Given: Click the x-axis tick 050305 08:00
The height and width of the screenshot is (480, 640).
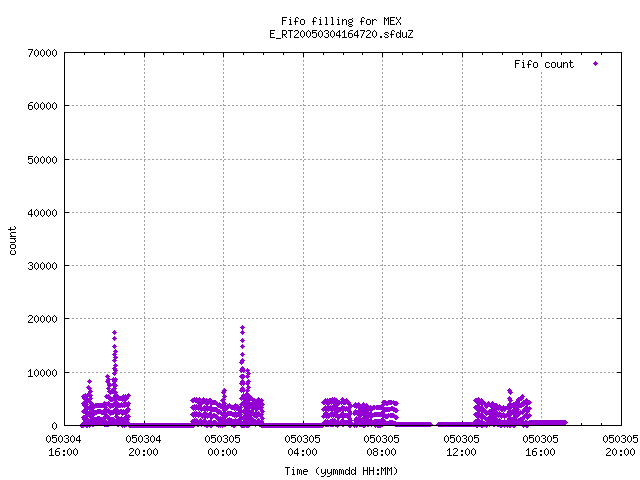Looking at the screenshot, I should (x=382, y=446).
